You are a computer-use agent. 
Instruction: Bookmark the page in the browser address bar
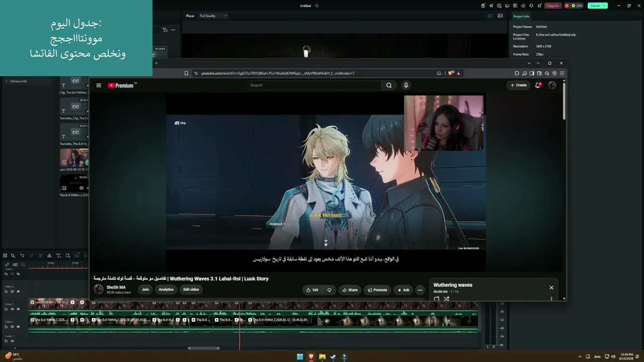(186, 73)
